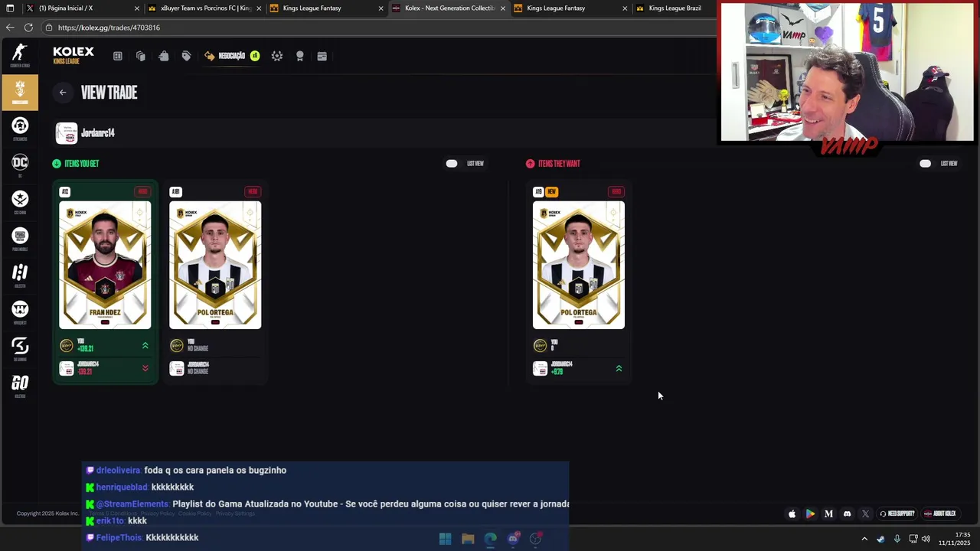Image resolution: width=980 pixels, height=551 pixels.
Task: Open the shop bag icon in nav
Action: tap(164, 56)
